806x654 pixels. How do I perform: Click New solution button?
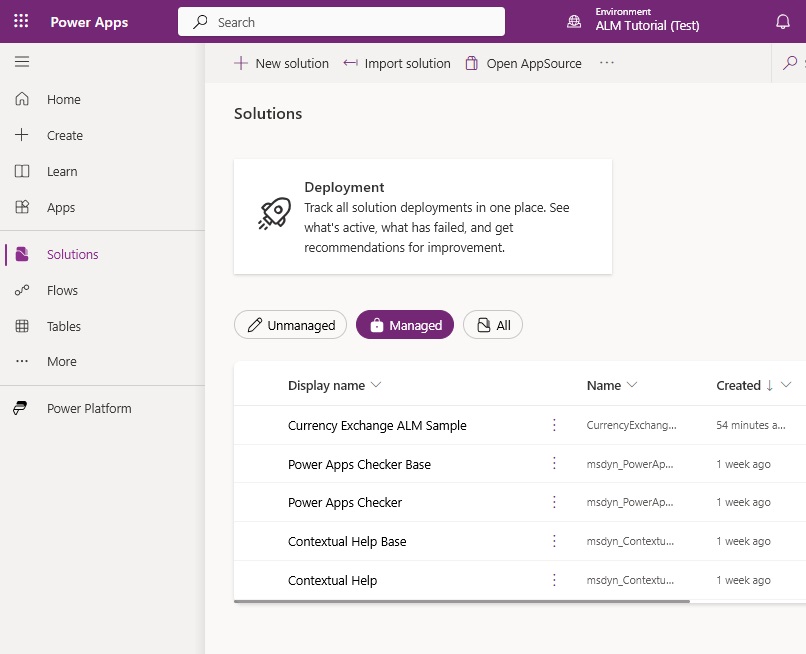click(281, 63)
